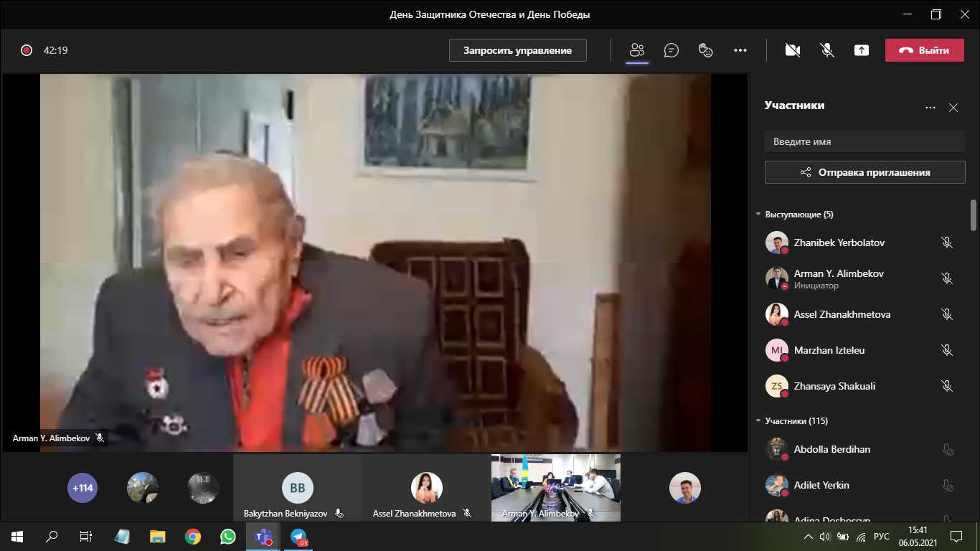Open Telegram from the taskbar

[298, 536]
